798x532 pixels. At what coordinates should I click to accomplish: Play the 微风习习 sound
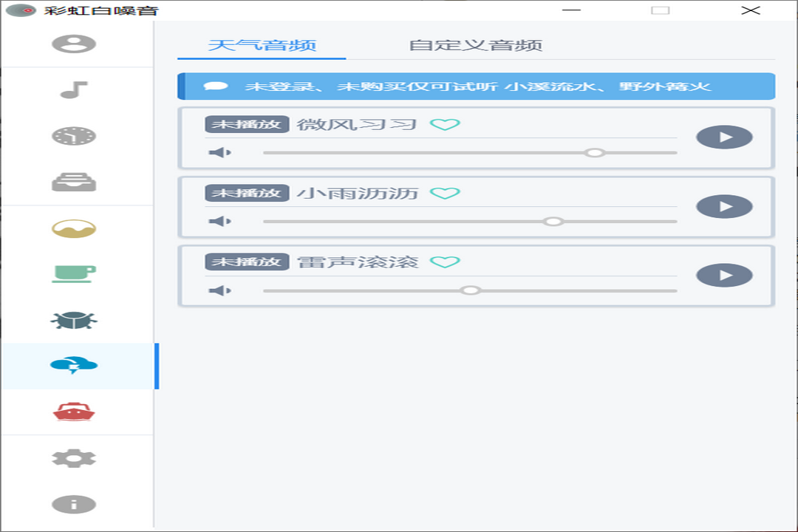pos(725,137)
